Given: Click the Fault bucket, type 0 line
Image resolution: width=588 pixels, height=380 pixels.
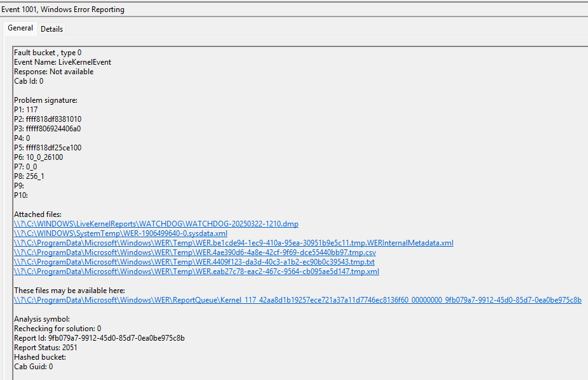Looking at the screenshot, I should pyautogui.click(x=48, y=53).
